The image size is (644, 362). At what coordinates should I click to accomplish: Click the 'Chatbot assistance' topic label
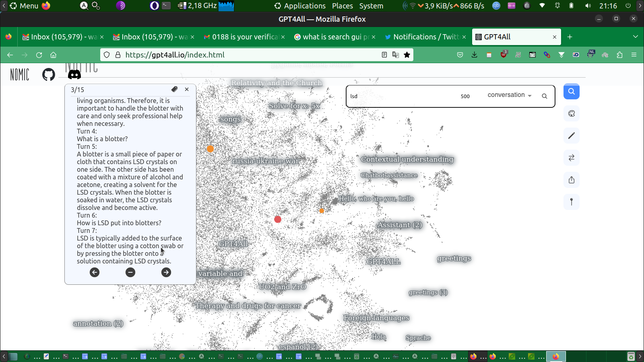[389, 175]
